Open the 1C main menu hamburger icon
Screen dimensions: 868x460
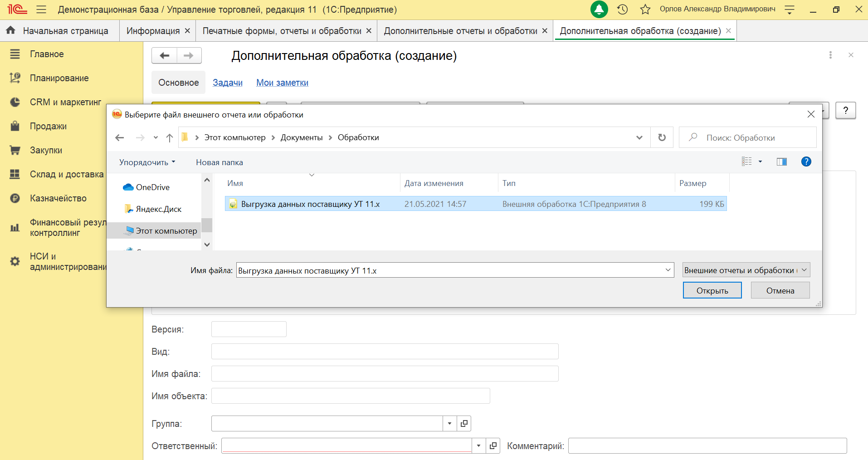point(41,9)
